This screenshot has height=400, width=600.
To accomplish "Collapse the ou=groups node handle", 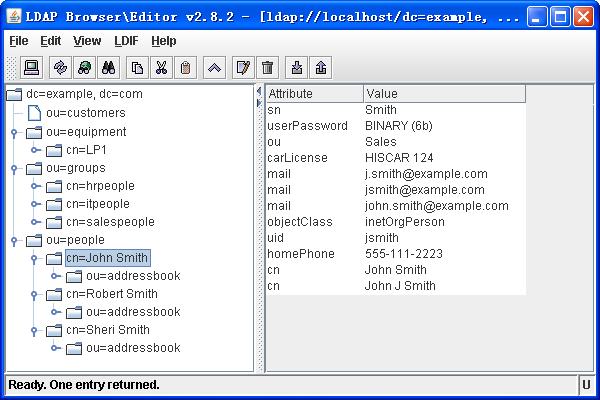I will point(13,168).
